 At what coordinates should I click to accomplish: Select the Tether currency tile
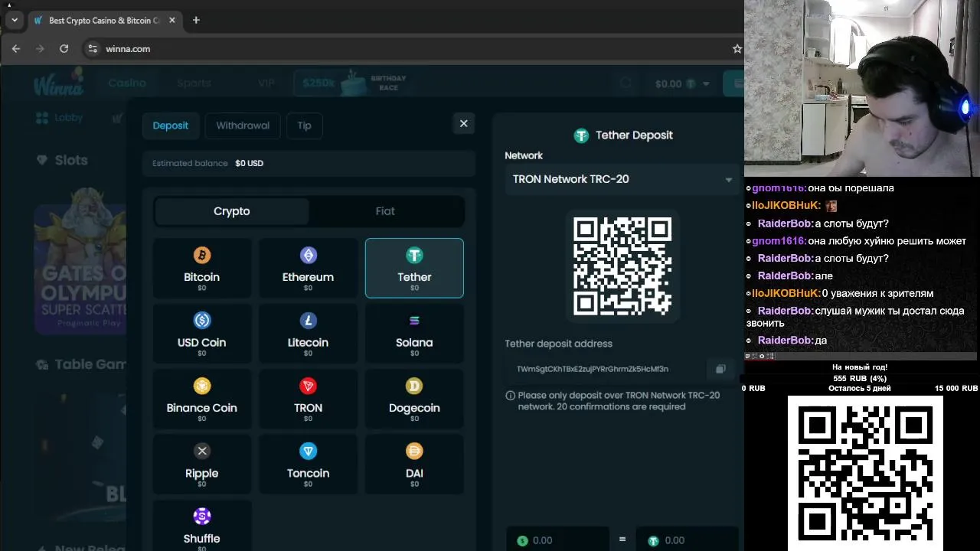point(414,268)
